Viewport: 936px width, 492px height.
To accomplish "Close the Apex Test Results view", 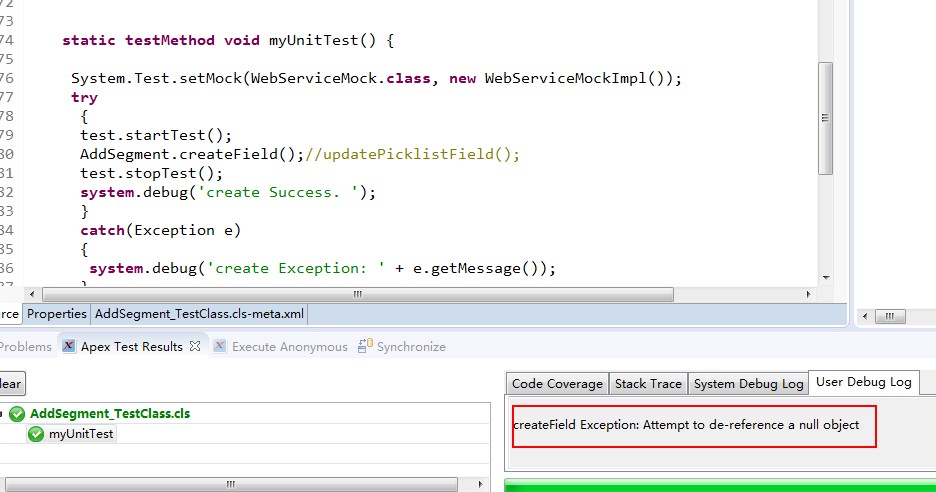I will pos(195,346).
